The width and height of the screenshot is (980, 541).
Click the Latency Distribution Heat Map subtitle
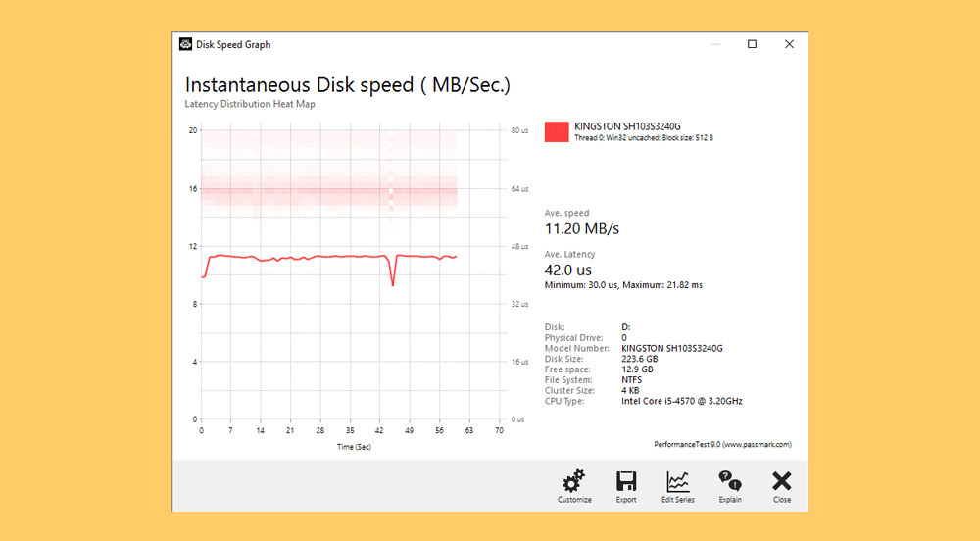pyautogui.click(x=250, y=104)
